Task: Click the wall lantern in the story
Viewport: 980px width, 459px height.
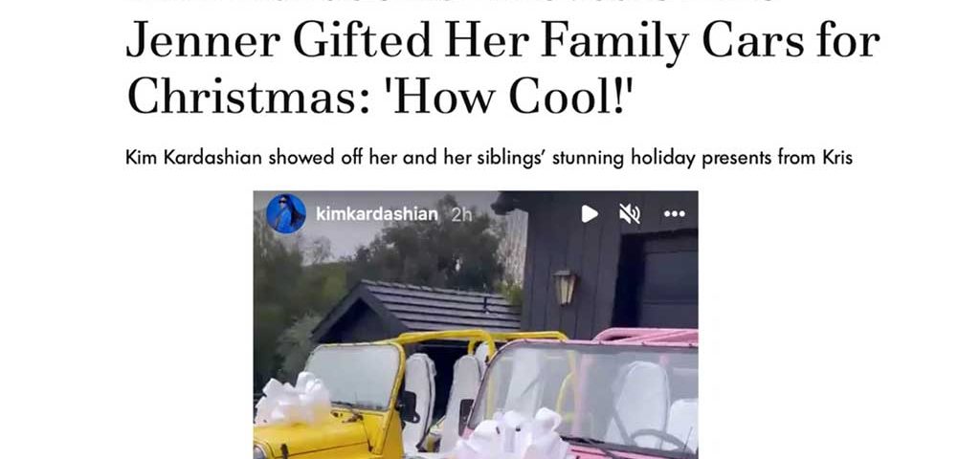Action: [564, 287]
